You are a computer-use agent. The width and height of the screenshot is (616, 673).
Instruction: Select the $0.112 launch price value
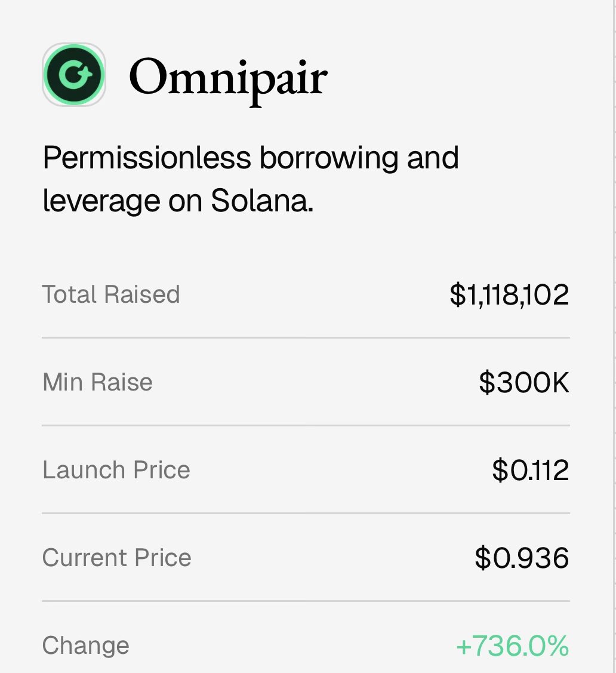click(x=530, y=471)
